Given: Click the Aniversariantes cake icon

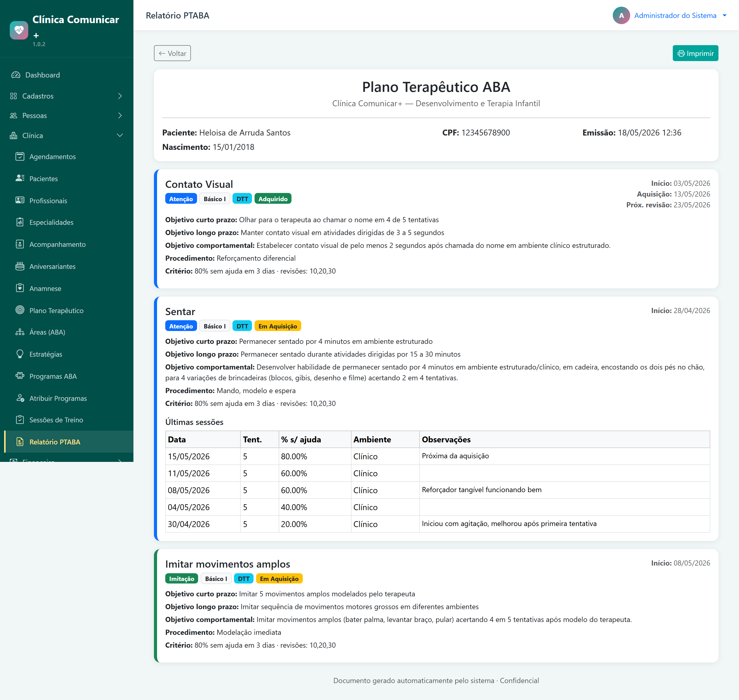Looking at the screenshot, I should (20, 266).
